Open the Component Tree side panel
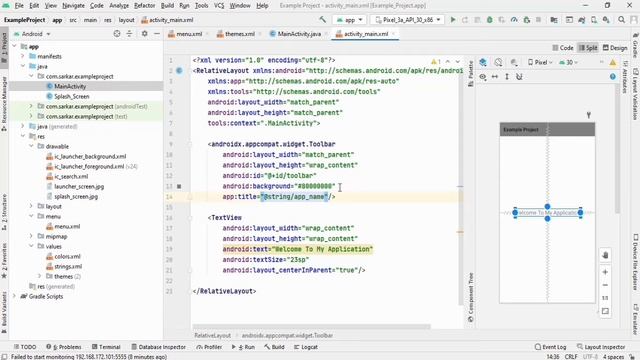 [471, 298]
